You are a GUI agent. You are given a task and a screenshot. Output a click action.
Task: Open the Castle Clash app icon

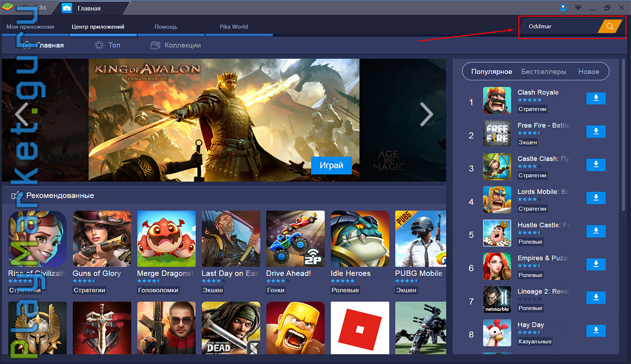[x=497, y=167]
